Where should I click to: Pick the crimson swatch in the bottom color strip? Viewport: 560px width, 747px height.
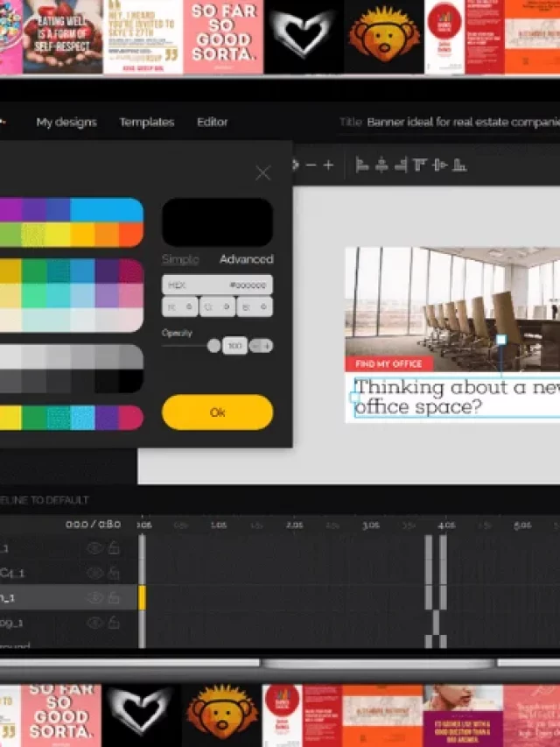[x=130, y=418]
